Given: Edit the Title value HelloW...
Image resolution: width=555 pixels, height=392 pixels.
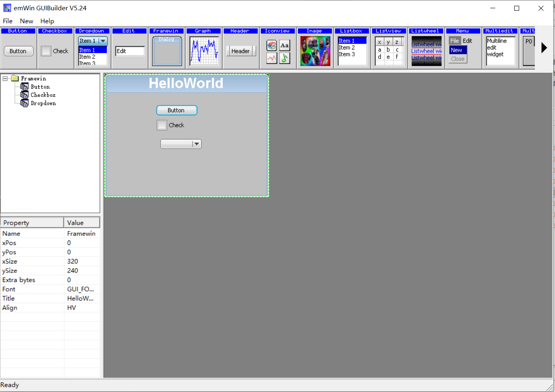Looking at the screenshot, I should coord(82,299).
